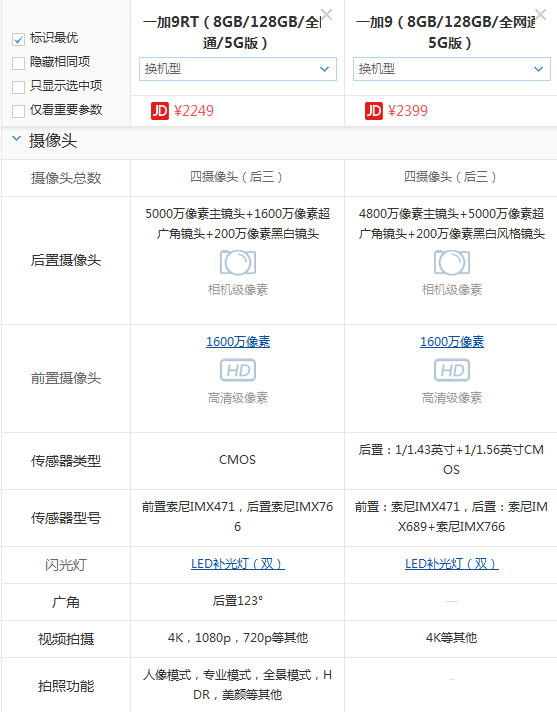Open 1600万像素 link for 一加9RT
Screen dimensions: 557x712
click(x=238, y=341)
